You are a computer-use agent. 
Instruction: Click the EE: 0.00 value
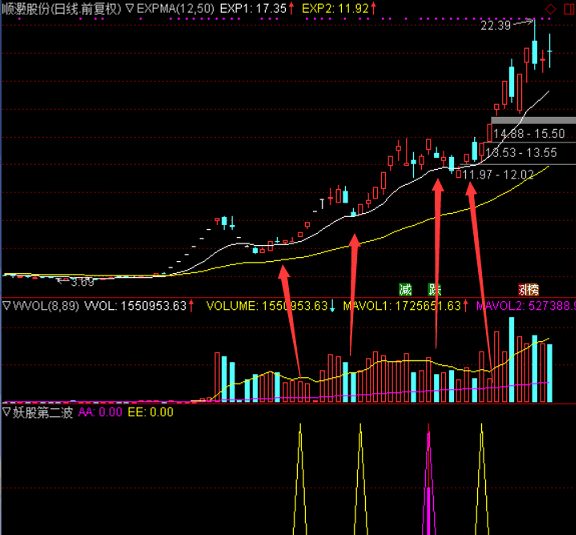pyautogui.click(x=151, y=412)
